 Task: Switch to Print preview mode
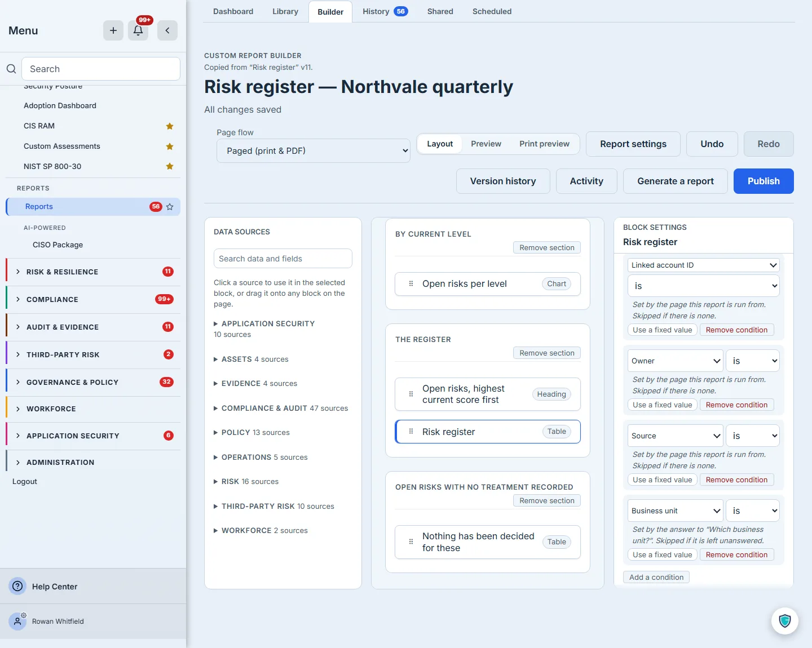[x=544, y=144]
